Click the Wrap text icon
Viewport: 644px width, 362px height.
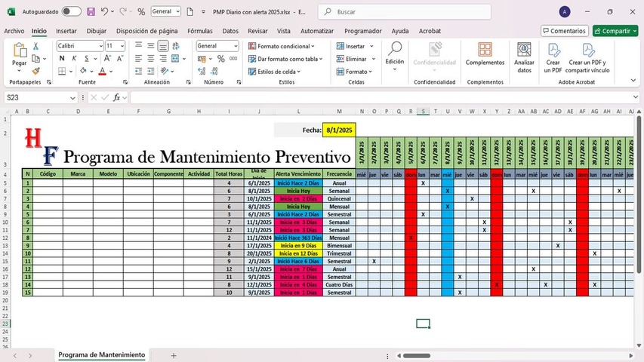coord(176,46)
